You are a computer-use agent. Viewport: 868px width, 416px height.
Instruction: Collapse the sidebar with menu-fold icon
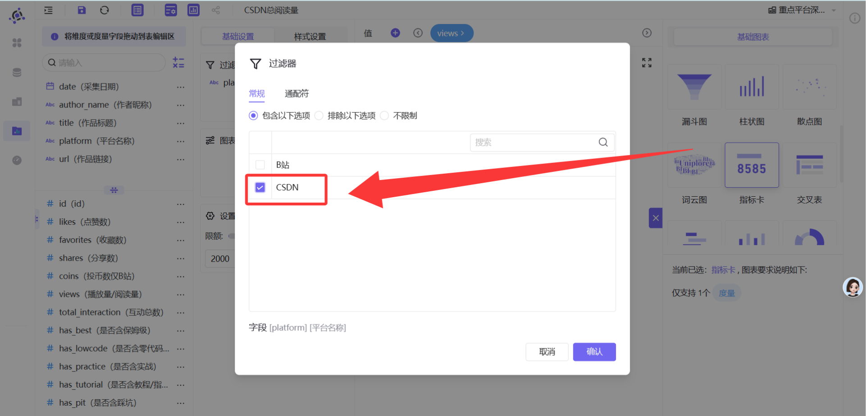(48, 10)
